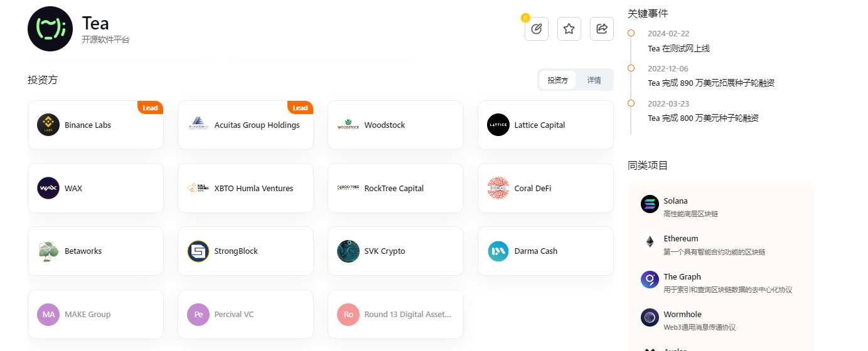Select the RockTree Capital text
Viewport: 868px width, 351px height.
point(394,188)
